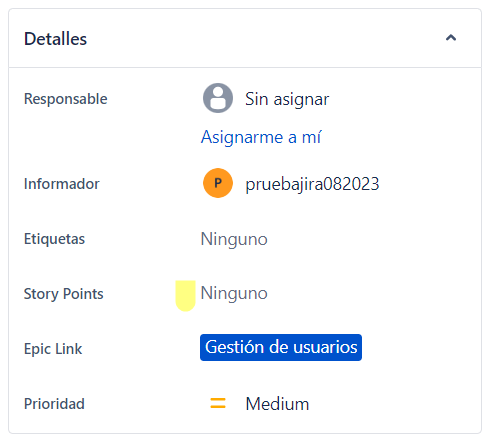488x441 pixels.
Task: Click the Prioridad field label
Action: 54,404
